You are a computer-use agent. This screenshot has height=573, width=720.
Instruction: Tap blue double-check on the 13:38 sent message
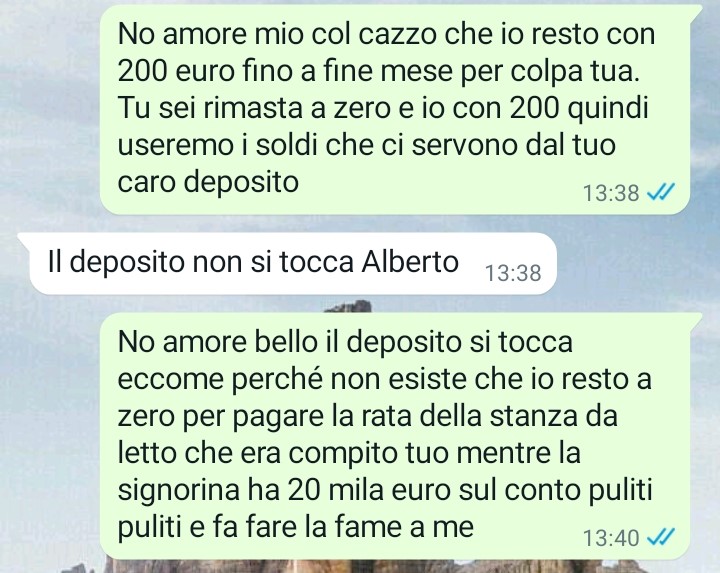(661, 192)
